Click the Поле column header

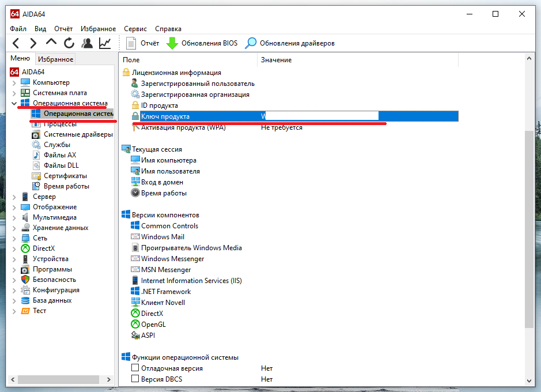click(188, 60)
